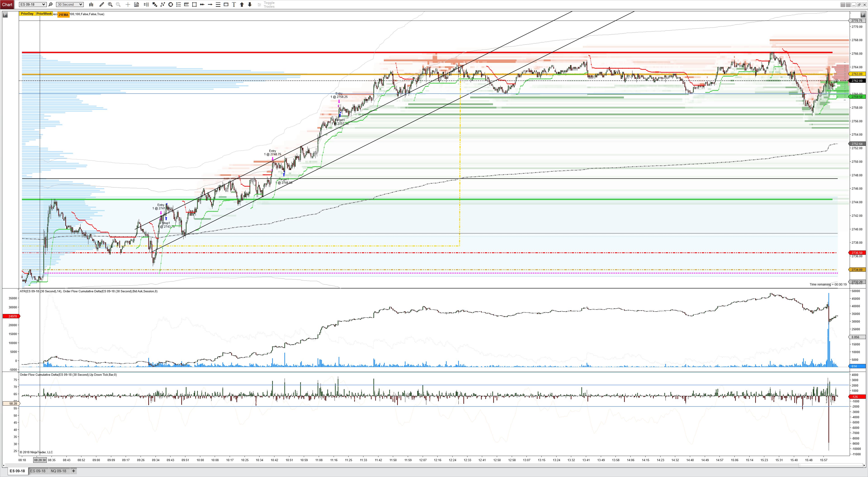Viewport: 868px width, 477px height.
Task: Select the horizontal lines drawing tool
Action: click(218, 4)
